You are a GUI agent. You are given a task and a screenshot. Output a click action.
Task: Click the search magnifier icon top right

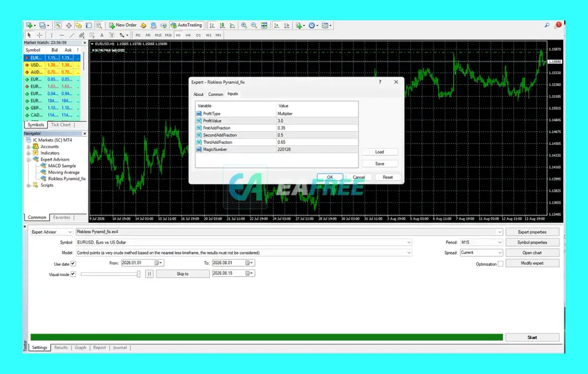(x=547, y=25)
